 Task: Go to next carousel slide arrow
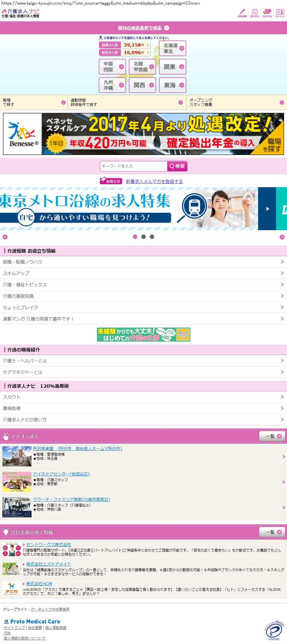(x=282, y=237)
